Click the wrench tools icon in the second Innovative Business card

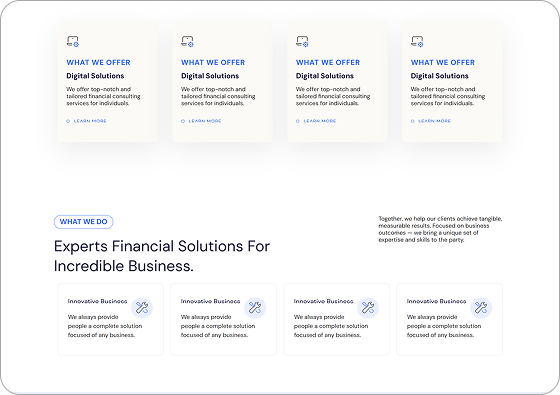[255, 308]
